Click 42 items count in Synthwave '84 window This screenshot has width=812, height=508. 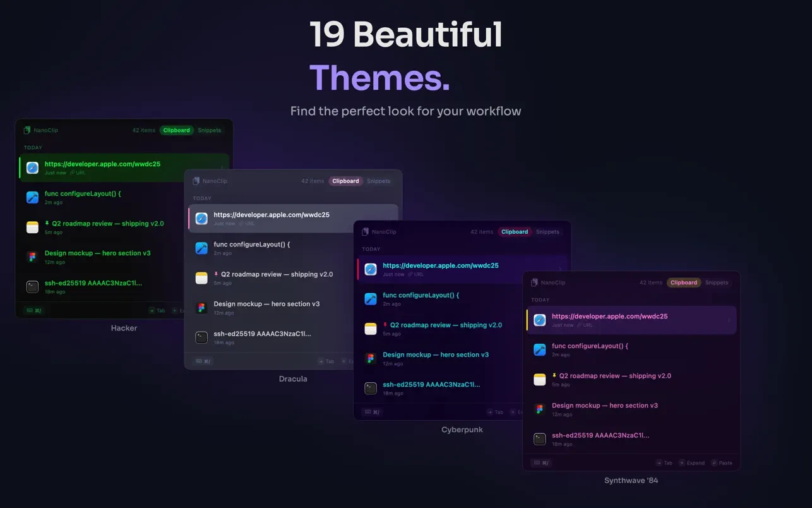click(x=651, y=282)
